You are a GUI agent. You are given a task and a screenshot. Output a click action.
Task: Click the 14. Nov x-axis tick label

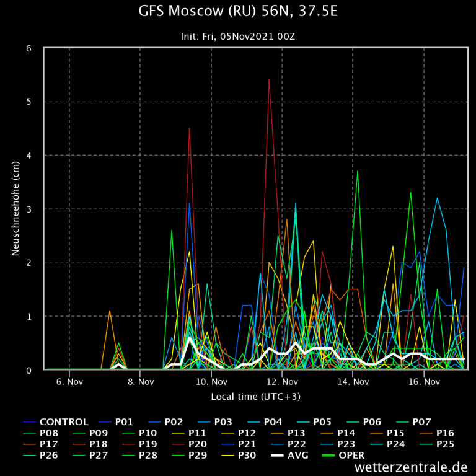click(353, 382)
